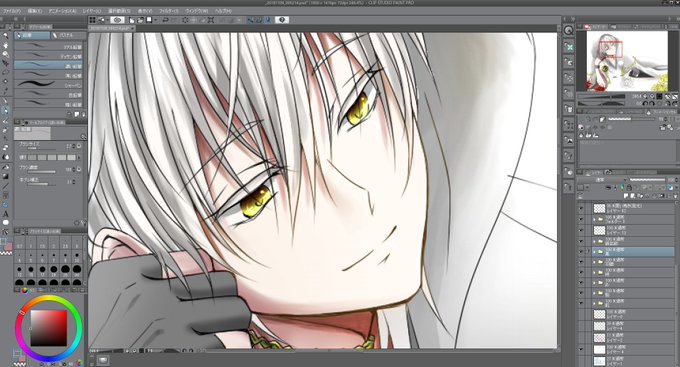680x367 pixels.
Task: Expand the folder just below selected folder
Action: click(x=595, y=262)
